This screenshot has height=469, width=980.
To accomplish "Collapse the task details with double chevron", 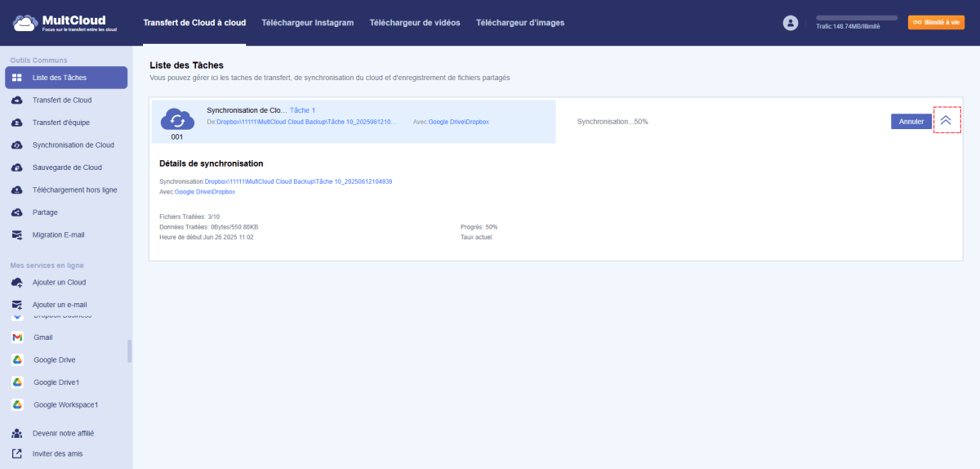I will [x=946, y=120].
